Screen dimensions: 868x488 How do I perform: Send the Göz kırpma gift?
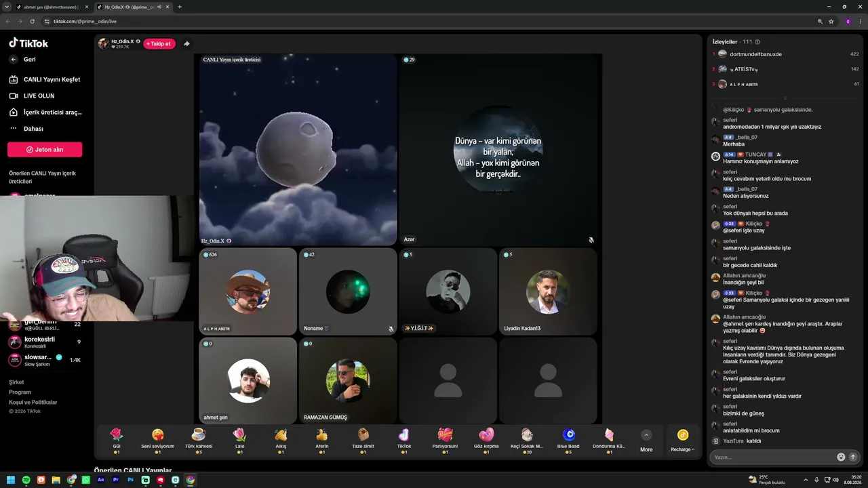point(486,440)
